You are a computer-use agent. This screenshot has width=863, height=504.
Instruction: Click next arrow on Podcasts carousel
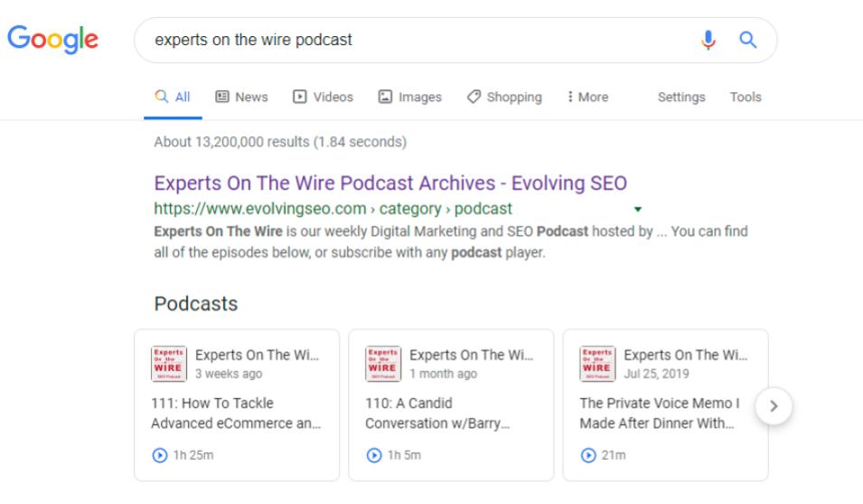774,406
